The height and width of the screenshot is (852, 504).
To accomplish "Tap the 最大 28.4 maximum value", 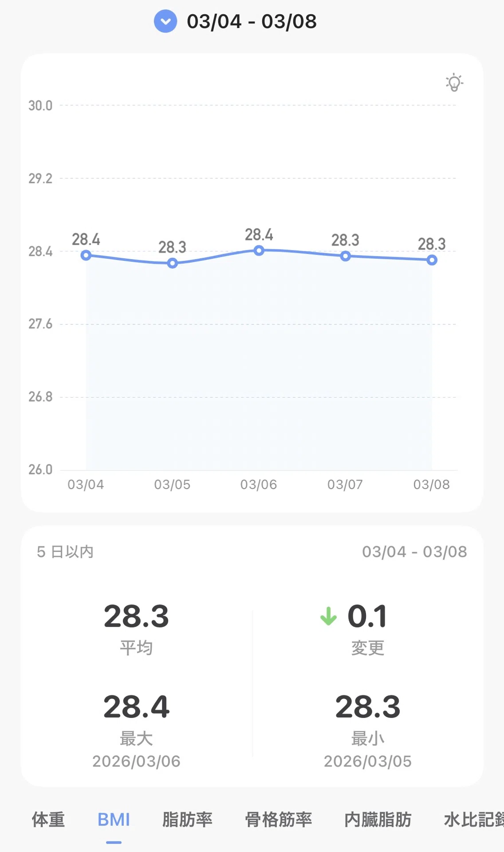I will tap(136, 707).
